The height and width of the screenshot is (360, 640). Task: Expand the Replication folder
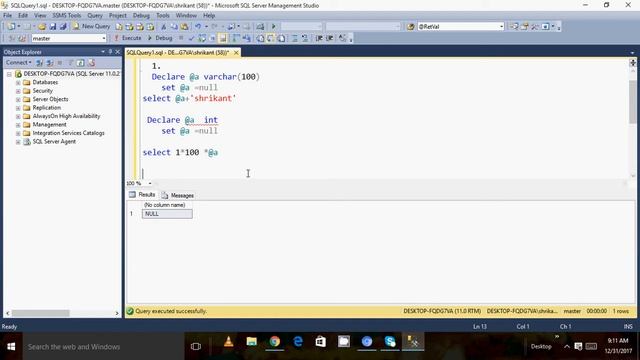pyautogui.click(x=18, y=108)
